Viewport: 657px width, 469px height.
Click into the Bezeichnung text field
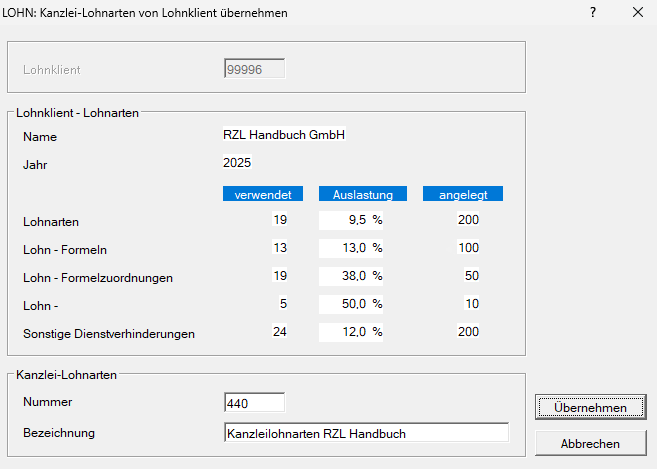(x=366, y=433)
